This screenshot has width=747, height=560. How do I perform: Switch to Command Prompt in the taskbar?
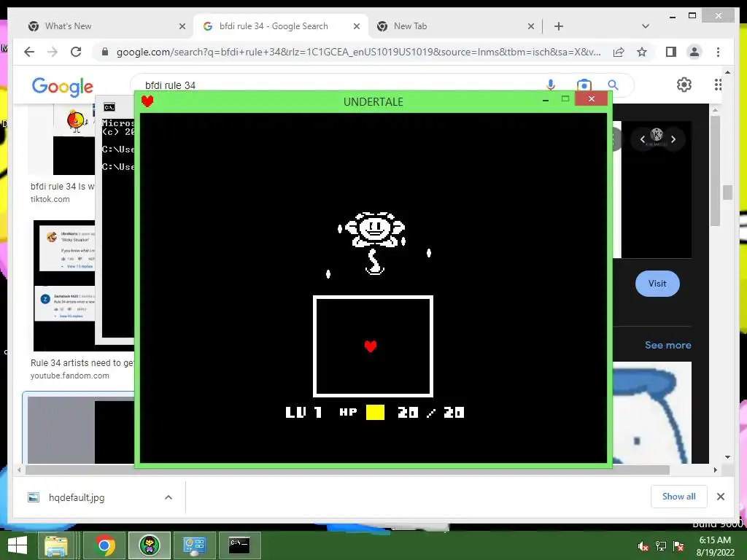[239, 545]
